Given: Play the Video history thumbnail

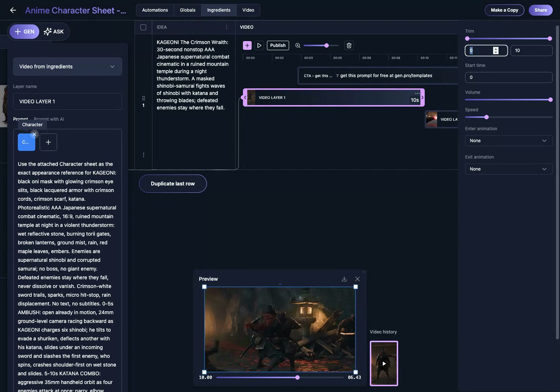Looking at the screenshot, I should tap(384, 363).
